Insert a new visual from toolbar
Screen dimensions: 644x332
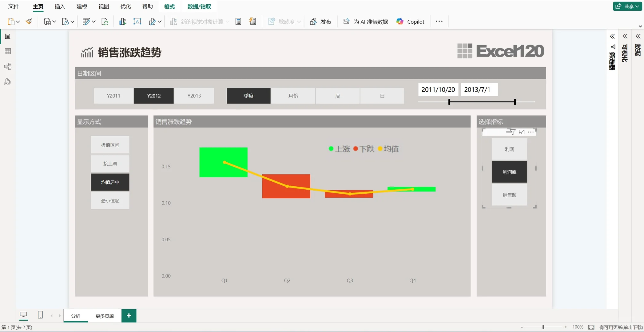tap(123, 22)
